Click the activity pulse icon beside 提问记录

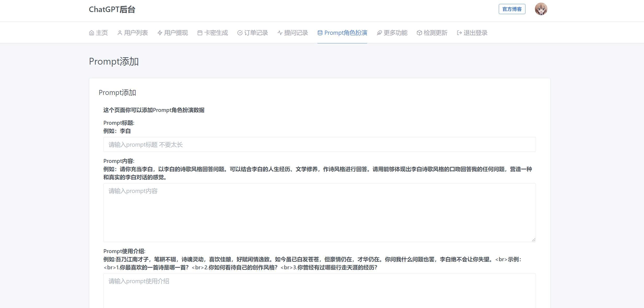(280, 33)
